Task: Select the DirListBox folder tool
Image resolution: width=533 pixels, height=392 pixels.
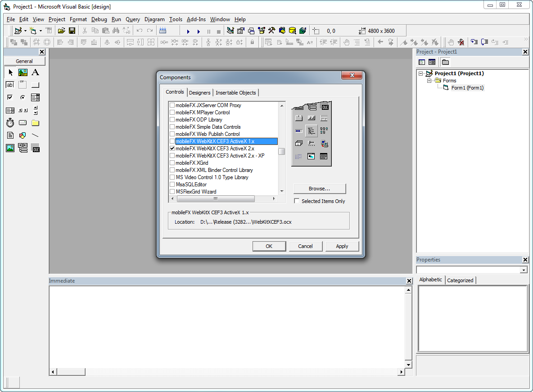Action: (x=36, y=123)
